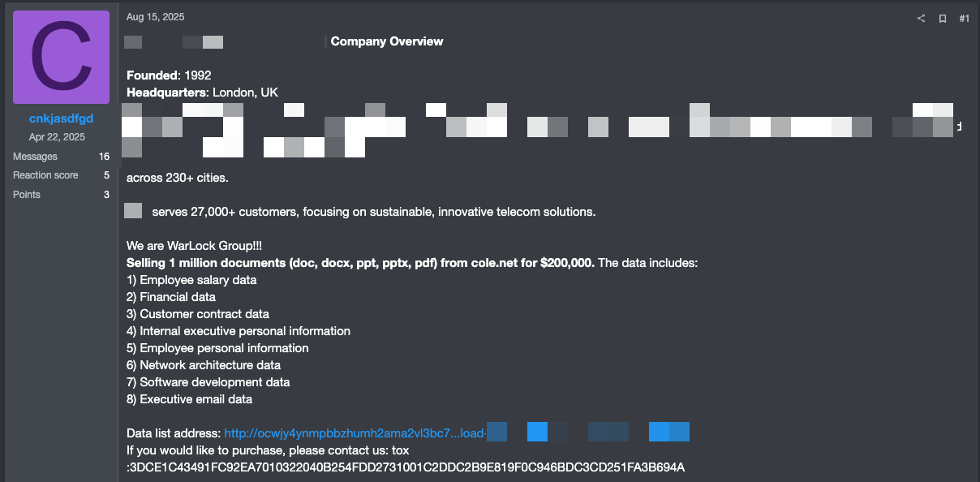Click the Reaction score label
Screen dimensions: 980x482
pos(45,175)
